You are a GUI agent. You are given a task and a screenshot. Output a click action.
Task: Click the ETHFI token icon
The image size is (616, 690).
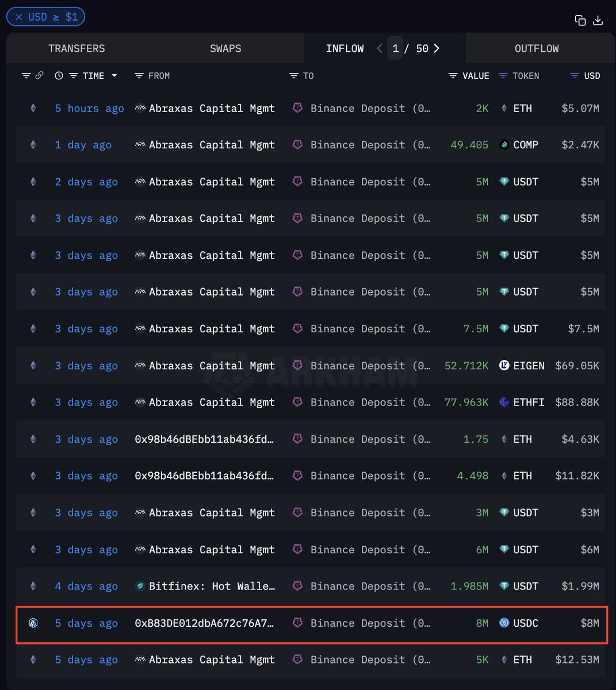tap(504, 402)
